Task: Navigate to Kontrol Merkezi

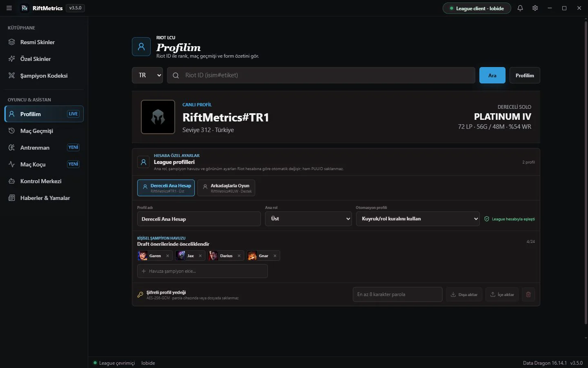Action: [x=44, y=181]
